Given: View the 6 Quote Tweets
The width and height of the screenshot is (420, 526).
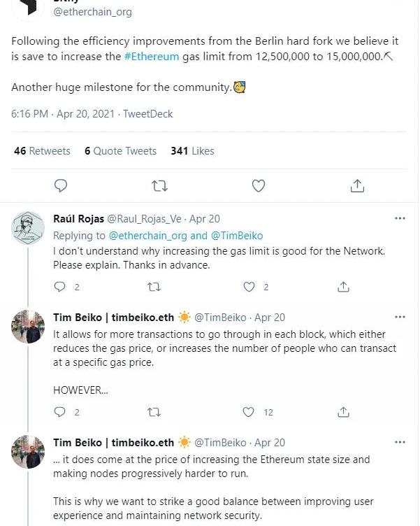Looking at the screenshot, I should (120, 151).
